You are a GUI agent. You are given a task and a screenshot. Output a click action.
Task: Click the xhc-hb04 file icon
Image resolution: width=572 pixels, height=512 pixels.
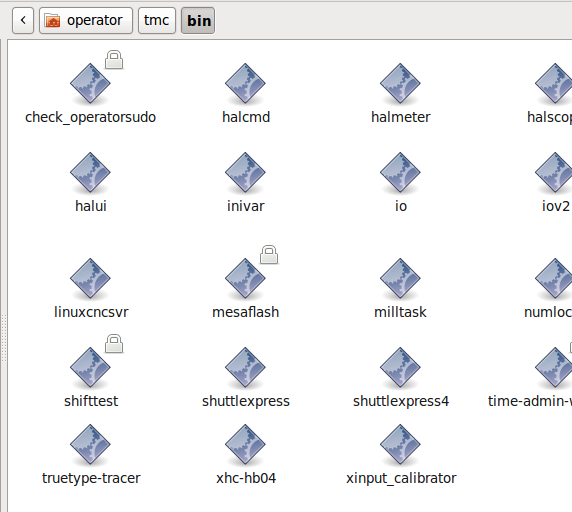[245, 445]
